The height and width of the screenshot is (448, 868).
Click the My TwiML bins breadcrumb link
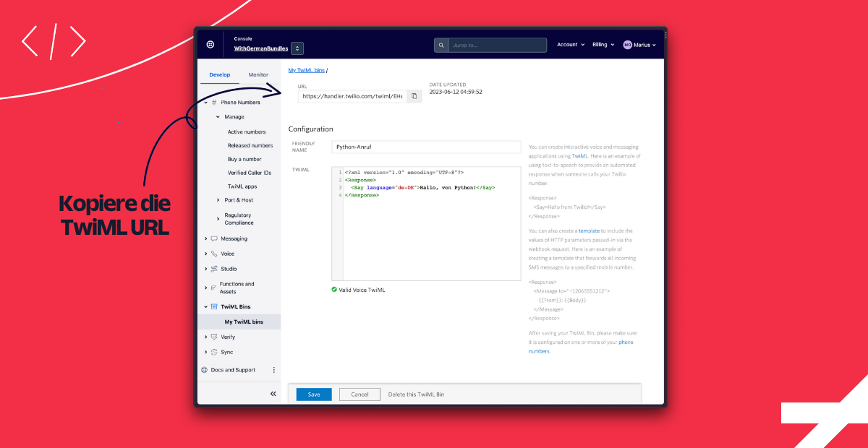(307, 70)
